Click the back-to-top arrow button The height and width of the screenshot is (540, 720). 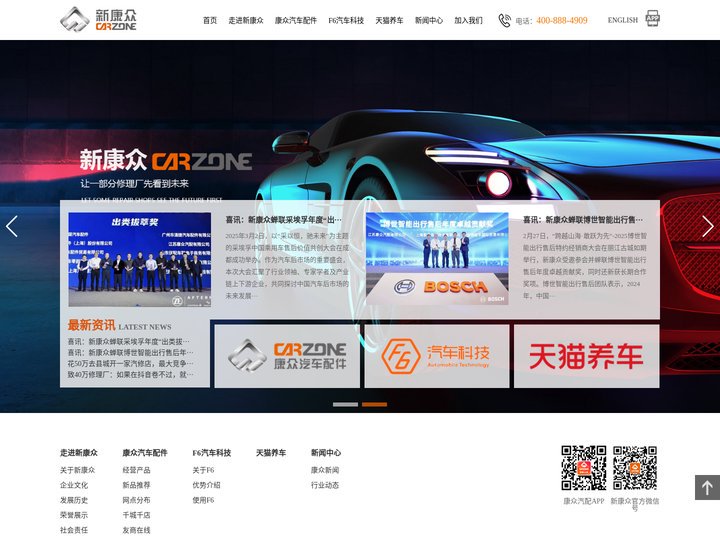pyautogui.click(x=707, y=487)
